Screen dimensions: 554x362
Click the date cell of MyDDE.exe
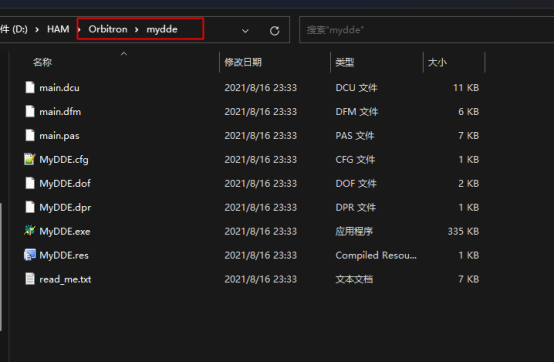click(x=261, y=231)
